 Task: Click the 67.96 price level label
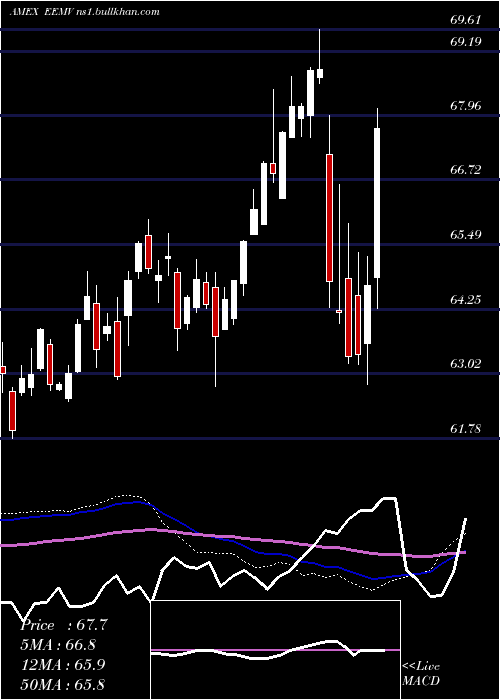click(466, 106)
